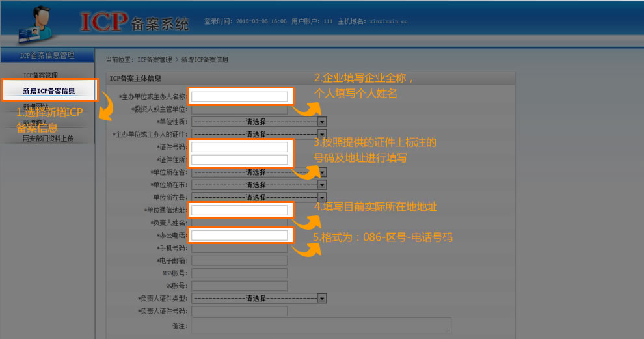
Task: Open the 单位所在县 dropdown
Action: (259, 197)
